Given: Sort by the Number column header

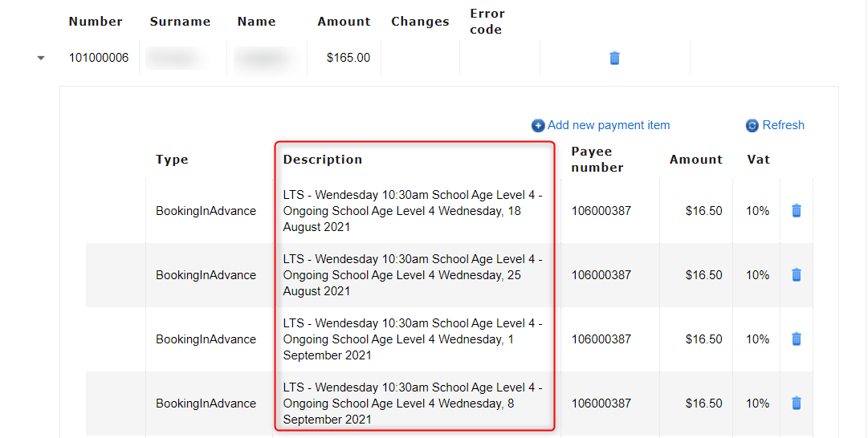Looking at the screenshot, I should pos(96,22).
